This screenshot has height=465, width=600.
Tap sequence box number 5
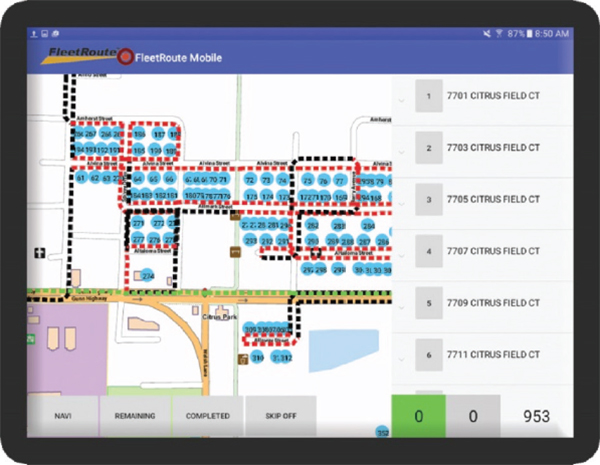pyautogui.click(x=428, y=303)
